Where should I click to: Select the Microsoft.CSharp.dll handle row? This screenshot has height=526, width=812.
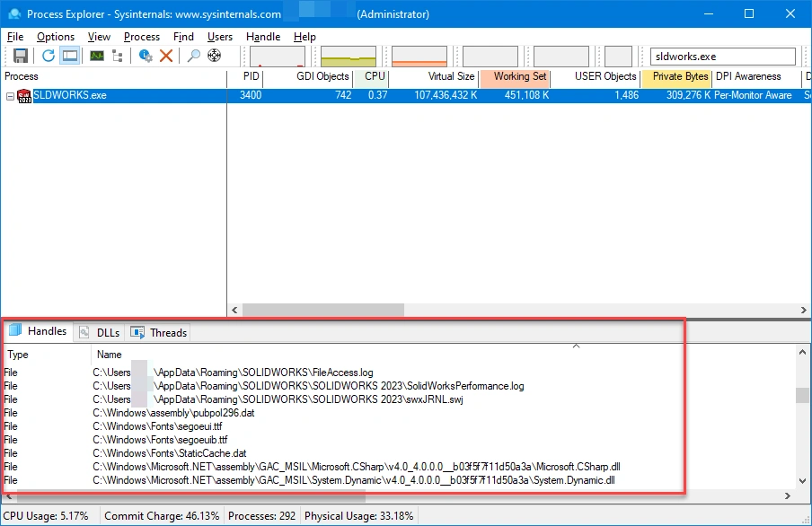399,467
